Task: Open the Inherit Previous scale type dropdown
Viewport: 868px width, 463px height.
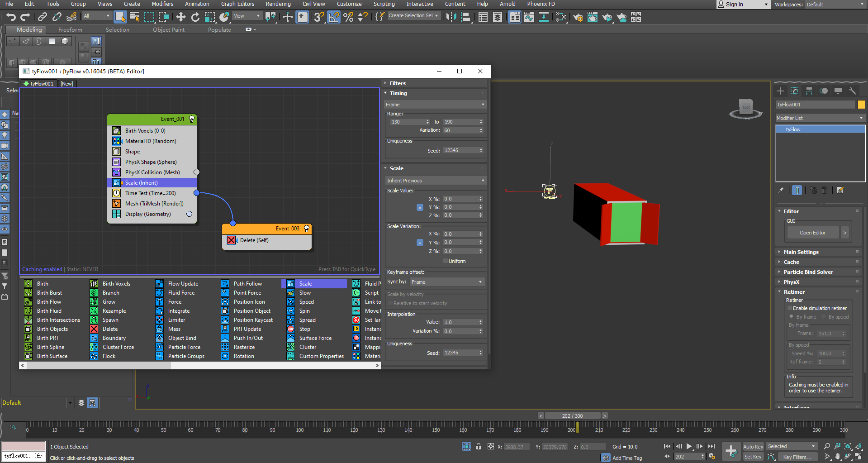Action: point(435,181)
